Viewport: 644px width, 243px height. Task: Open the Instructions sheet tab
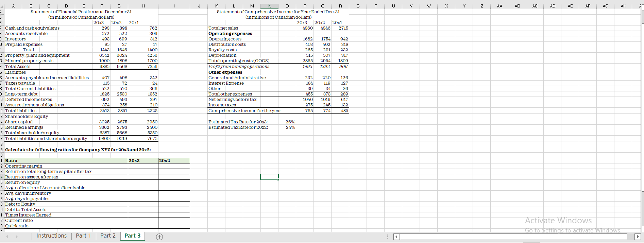[x=52, y=236]
